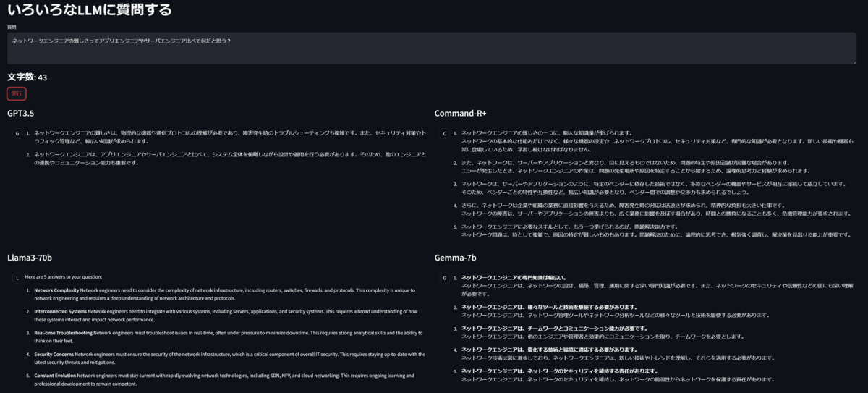Viewport: 868px width, 393px height.
Task: Click Command-R+ answer 4 about 障害発生時の対応
Action: point(656,209)
